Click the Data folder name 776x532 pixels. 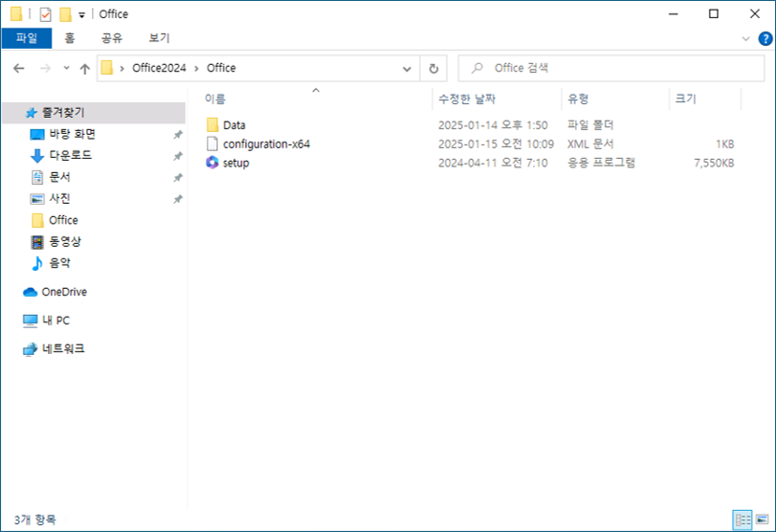[234, 125]
